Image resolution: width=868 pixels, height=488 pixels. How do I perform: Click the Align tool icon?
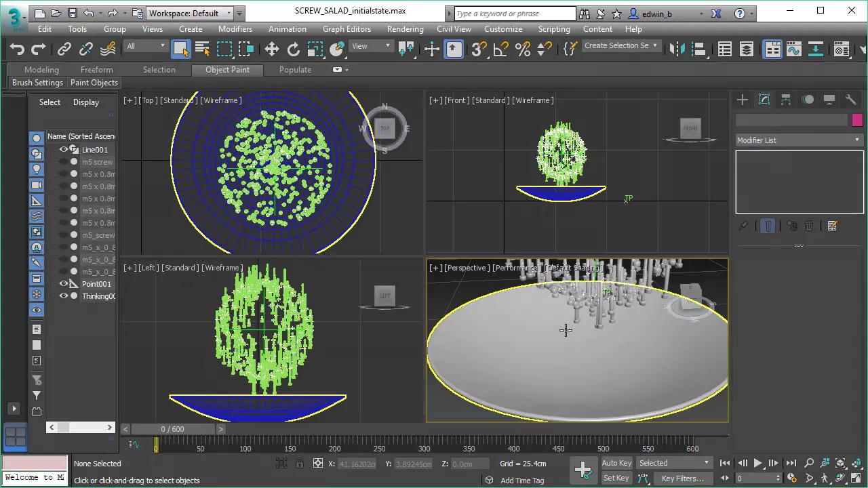pyautogui.click(x=698, y=49)
